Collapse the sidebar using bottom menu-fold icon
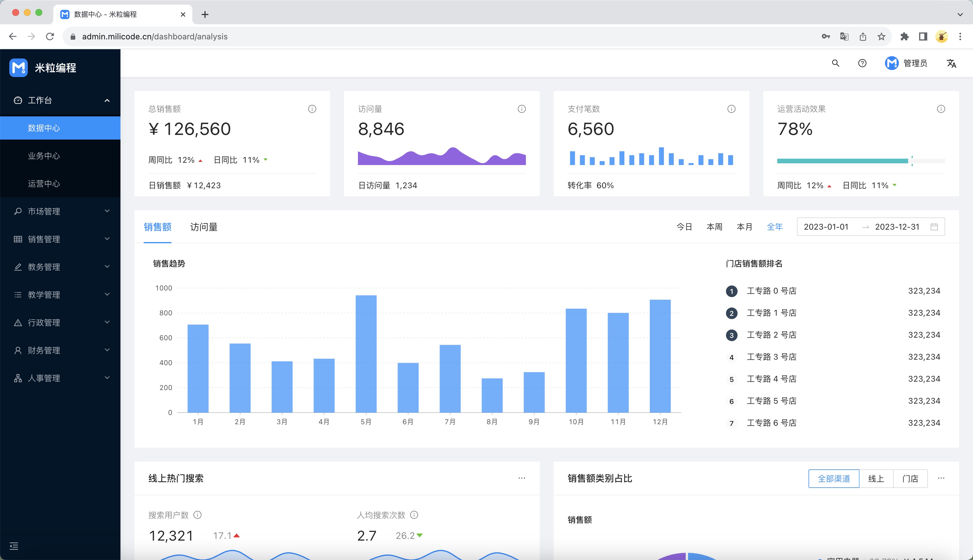This screenshot has width=973, height=560. (x=14, y=546)
